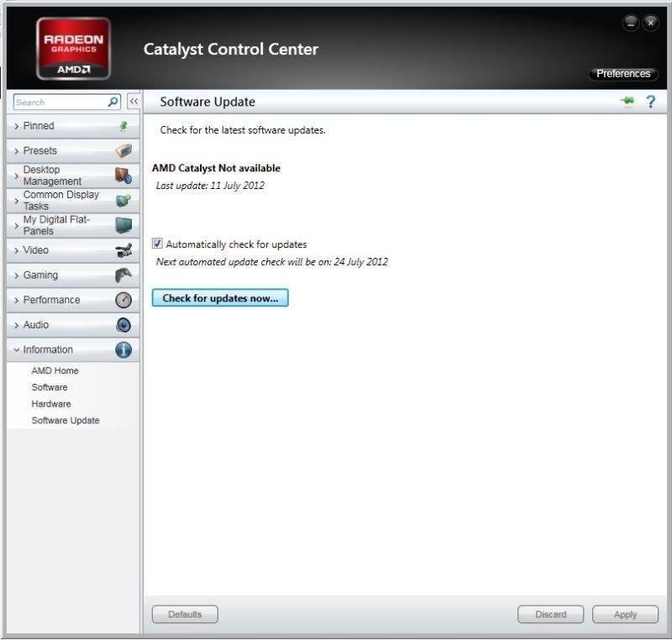
Task: Click the Desktop Management monitor icon
Action: [x=123, y=176]
